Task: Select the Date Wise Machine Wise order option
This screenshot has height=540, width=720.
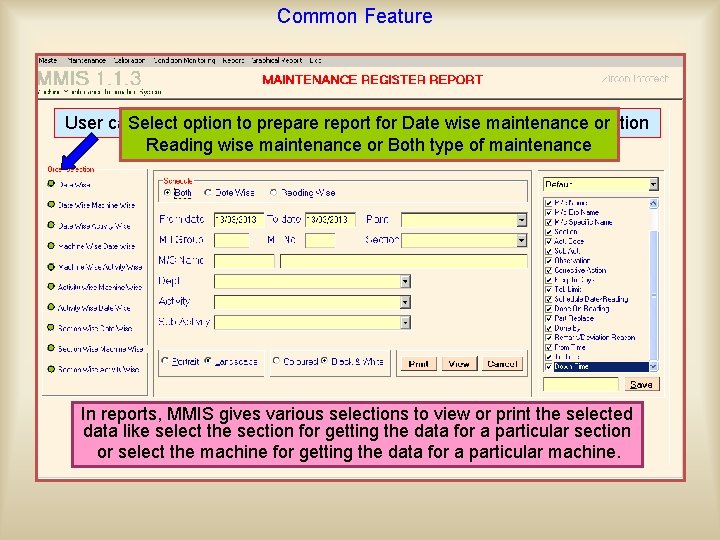Action: 96,205
